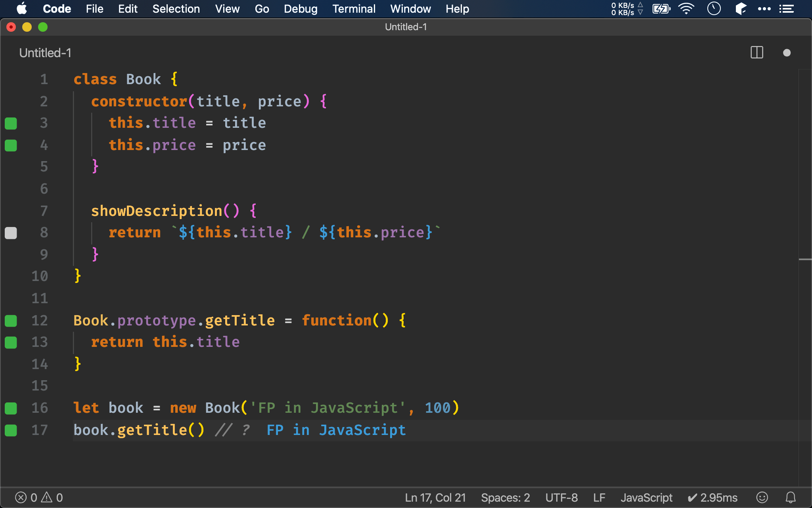Click the JavaScript language mode button
This screenshot has width=812, height=508.
(x=647, y=496)
